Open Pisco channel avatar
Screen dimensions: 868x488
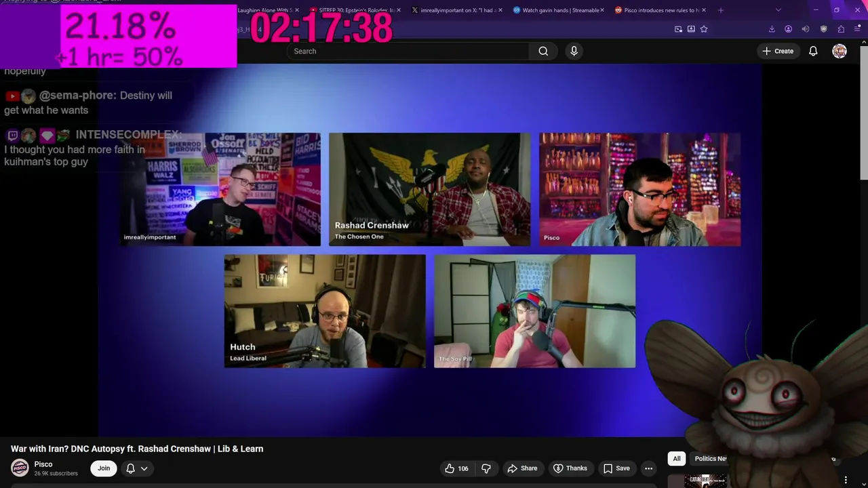pyautogui.click(x=20, y=468)
